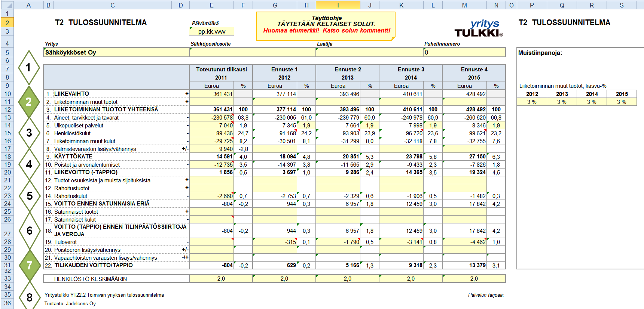The width and height of the screenshot is (644, 309).
Task: Select the Toteutunut tilikausi header cell
Action: click(x=221, y=69)
